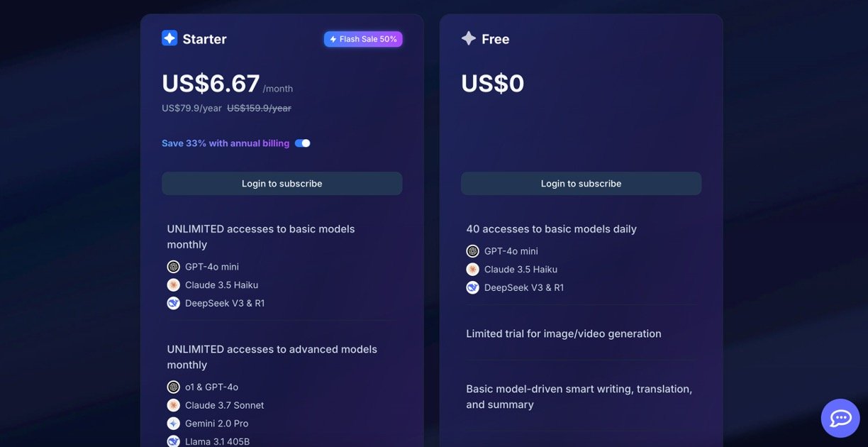Click the Flash Sale 50% badge
The width and height of the screenshot is (868, 447).
(x=363, y=39)
